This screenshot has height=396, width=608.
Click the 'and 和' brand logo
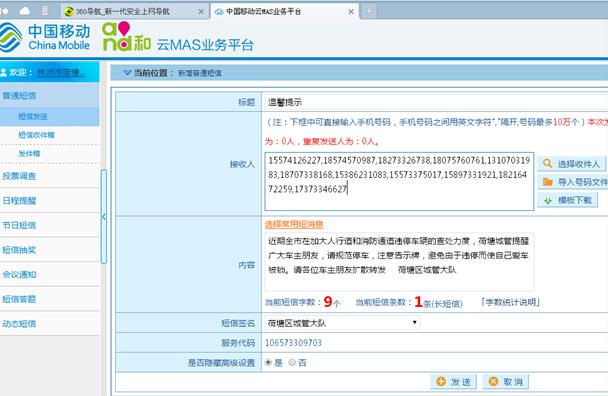tap(126, 36)
